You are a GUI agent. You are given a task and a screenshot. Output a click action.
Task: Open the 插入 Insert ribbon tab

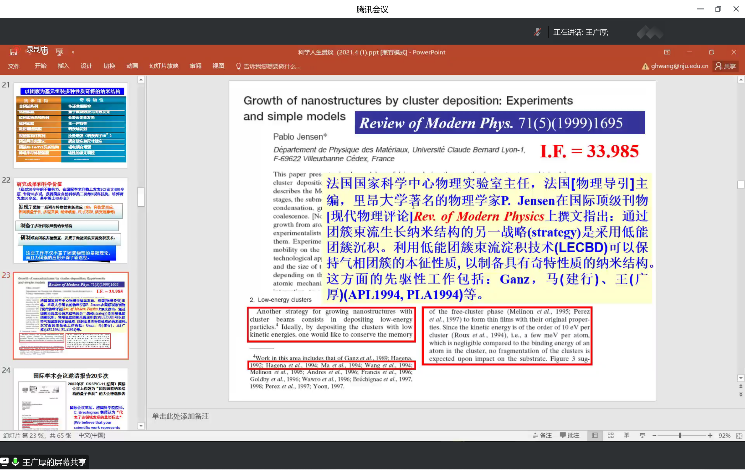[x=63, y=66]
